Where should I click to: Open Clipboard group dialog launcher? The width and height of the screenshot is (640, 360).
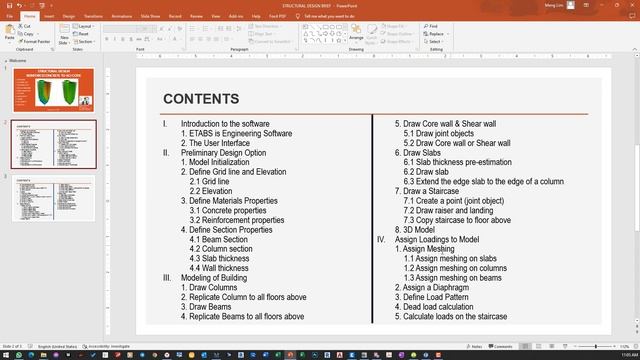tap(52, 49)
